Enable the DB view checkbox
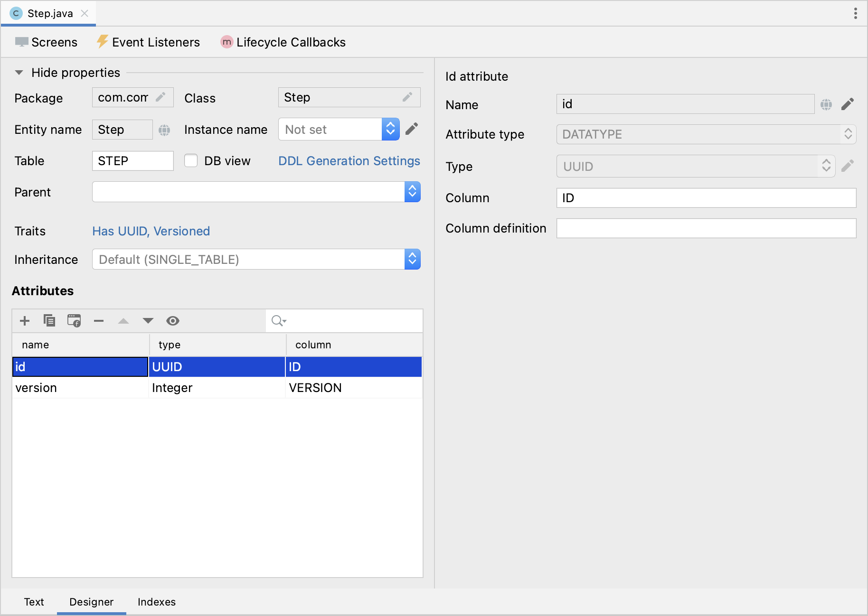Viewport: 868px width, 616px height. pyautogui.click(x=191, y=161)
